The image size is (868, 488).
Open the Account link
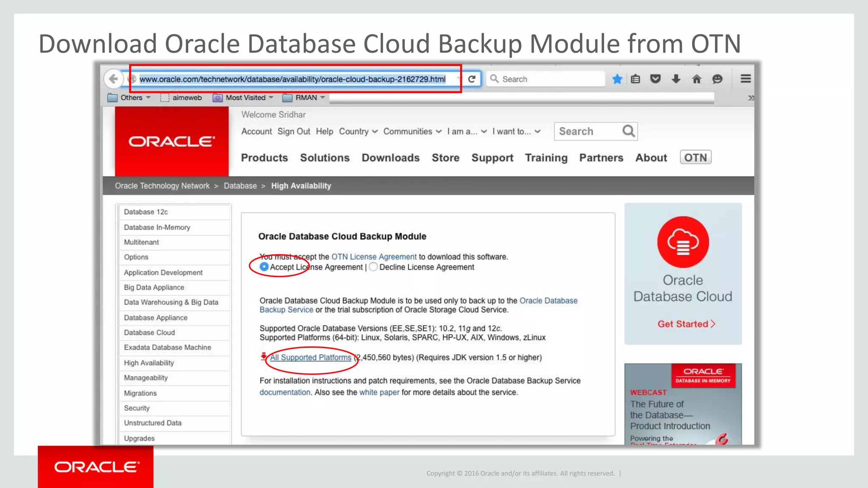256,131
